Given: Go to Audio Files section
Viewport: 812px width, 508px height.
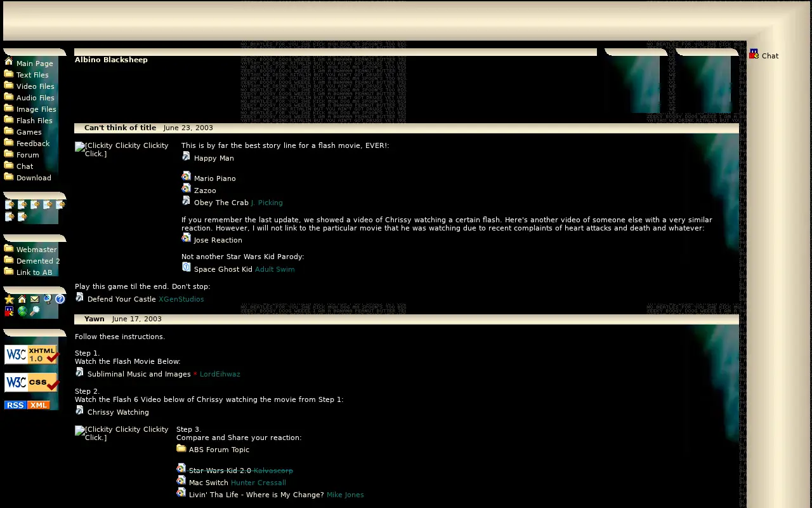Looking at the screenshot, I should click(36, 98).
